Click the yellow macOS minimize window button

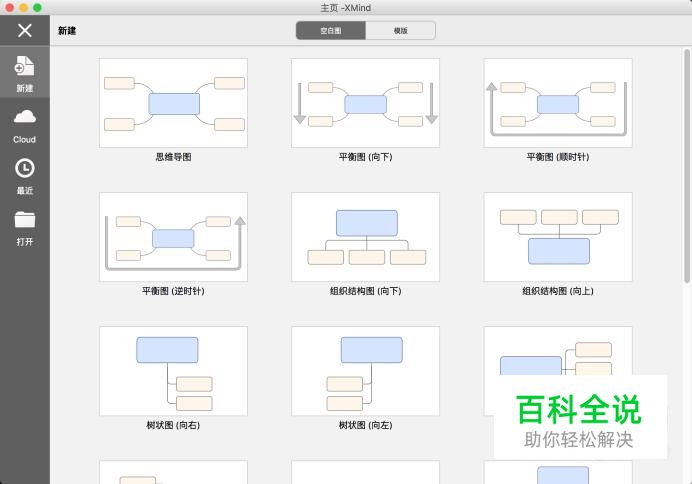[24, 8]
